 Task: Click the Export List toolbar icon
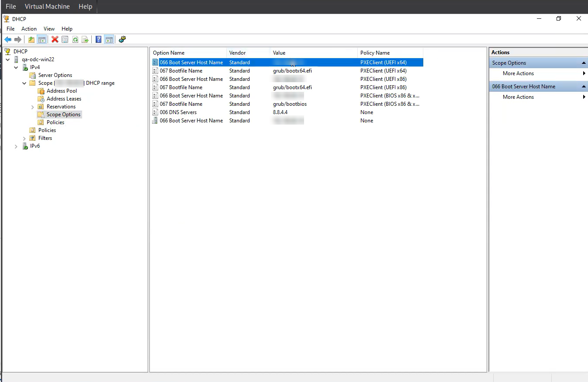point(85,39)
